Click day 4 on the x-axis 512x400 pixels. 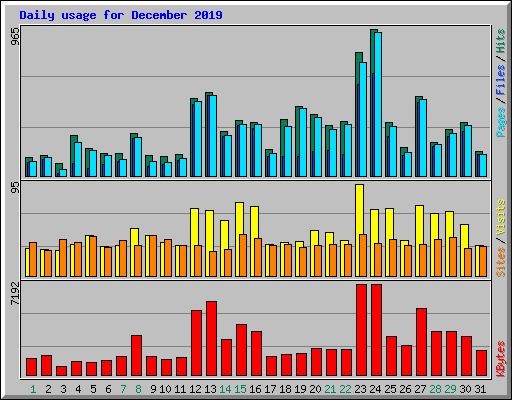click(78, 389)
